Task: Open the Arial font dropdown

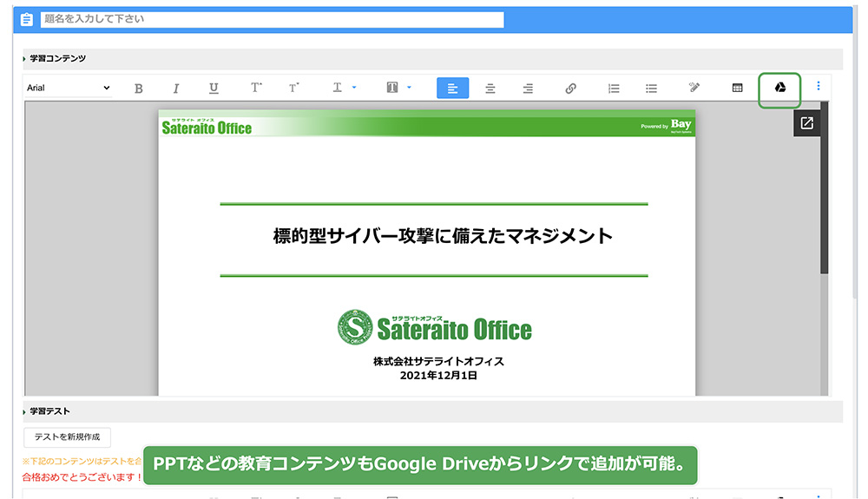Action: pos(68,88)
